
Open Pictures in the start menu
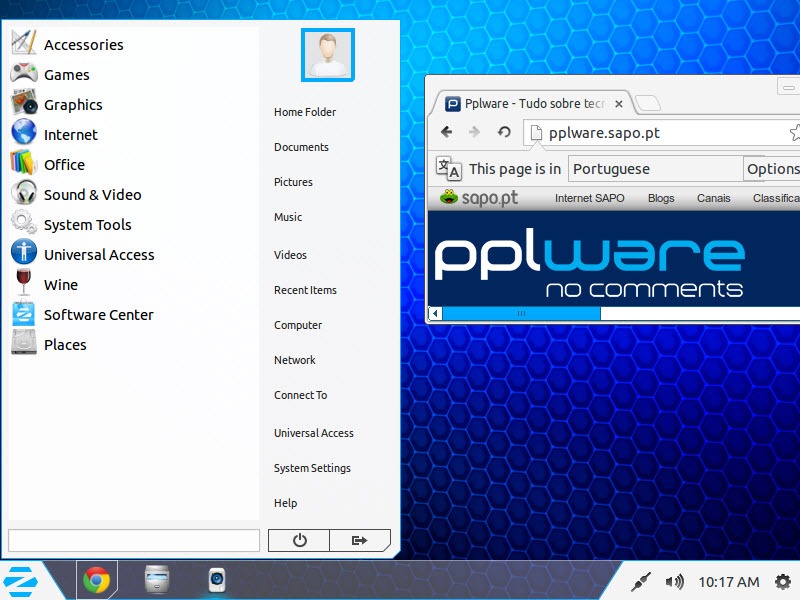point(293,182)
